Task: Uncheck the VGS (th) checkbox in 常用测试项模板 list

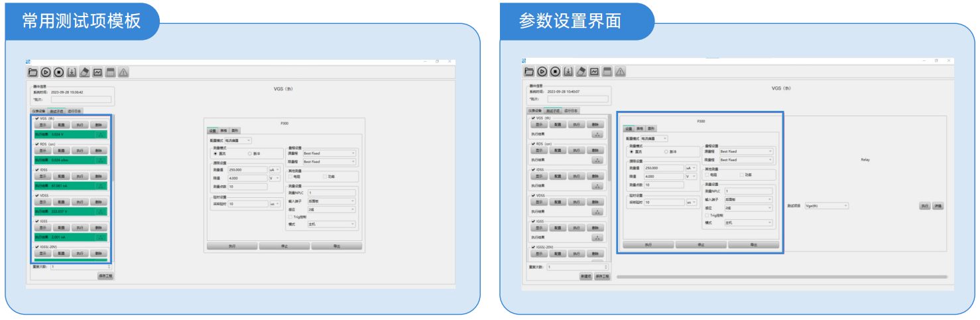Action: [36, 119]
